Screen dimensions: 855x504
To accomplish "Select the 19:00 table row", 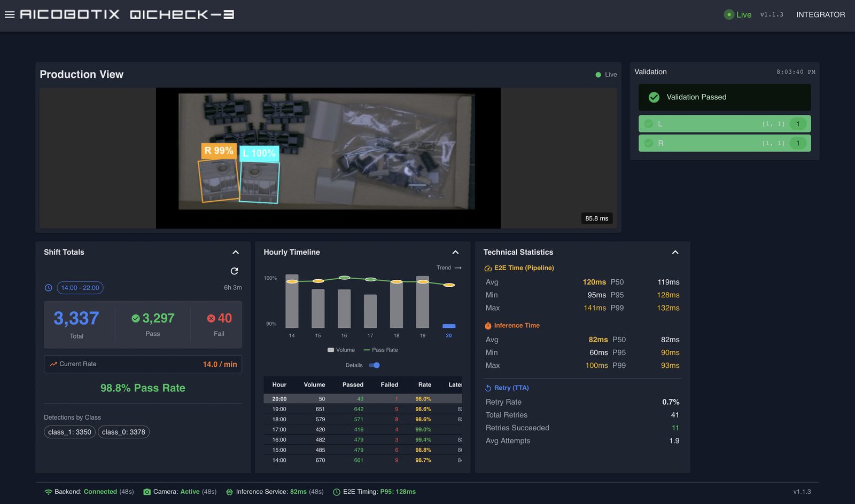I will tap(363, 409).
